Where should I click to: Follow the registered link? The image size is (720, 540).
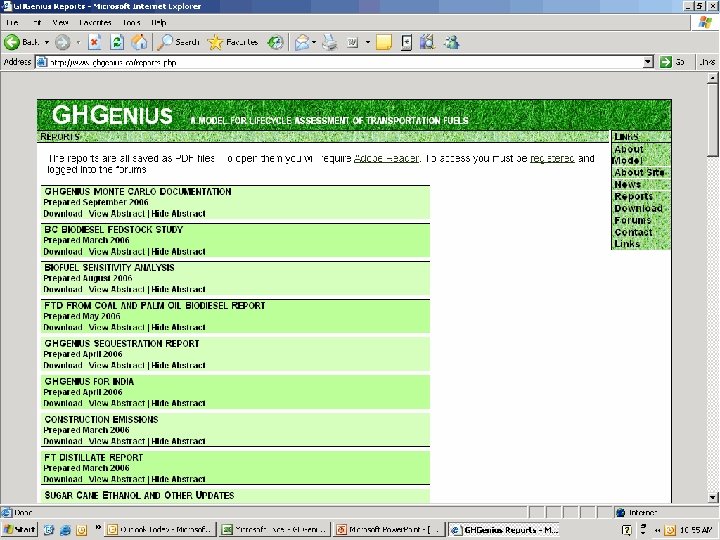(x=552, y=158)
